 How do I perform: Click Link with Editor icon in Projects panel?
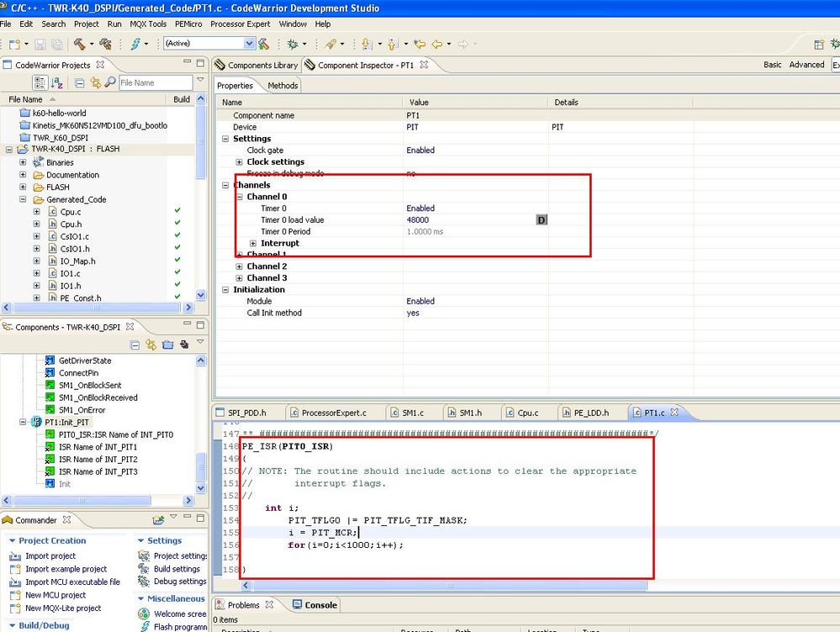(x=95, y=82)
